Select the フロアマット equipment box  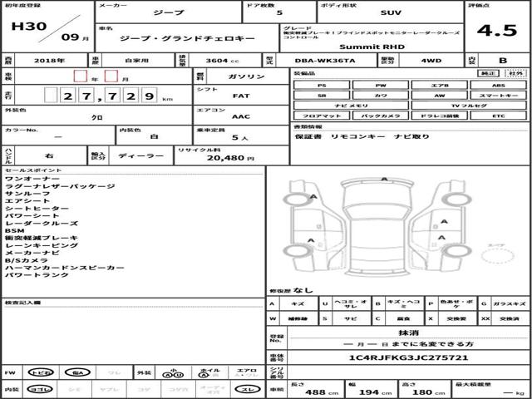(x=322, y=116)
